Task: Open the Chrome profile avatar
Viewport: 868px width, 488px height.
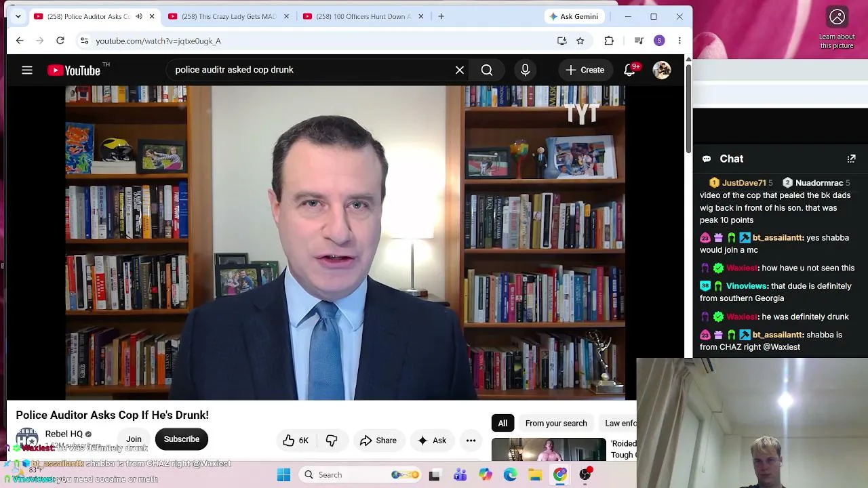Action: click(x=659, y=41)
